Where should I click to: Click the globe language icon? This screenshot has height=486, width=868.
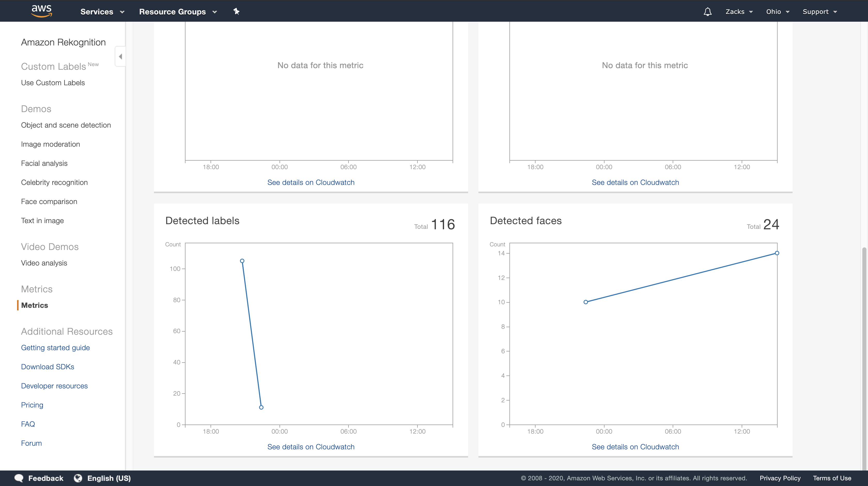click(x=78, y=478)
